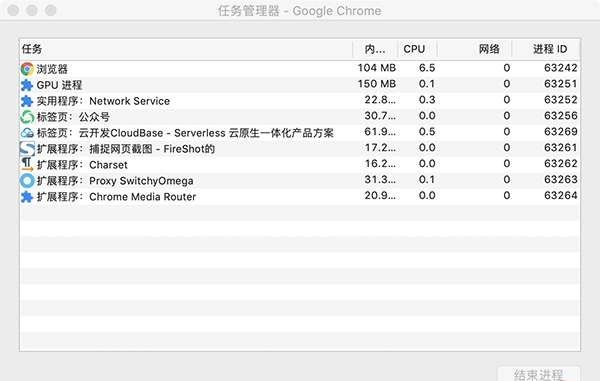Click the red close window button

coord(13,10)
